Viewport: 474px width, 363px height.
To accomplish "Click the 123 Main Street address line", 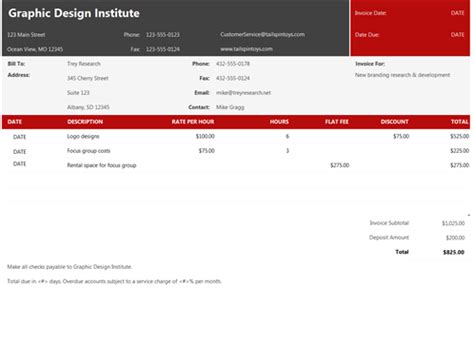I will [x=26, y=35].
